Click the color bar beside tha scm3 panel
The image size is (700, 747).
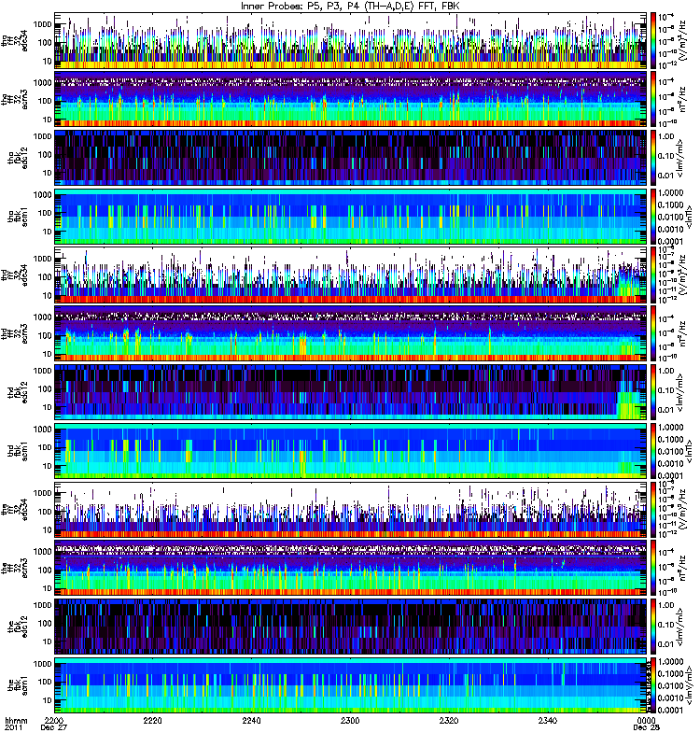click(652, 99)
